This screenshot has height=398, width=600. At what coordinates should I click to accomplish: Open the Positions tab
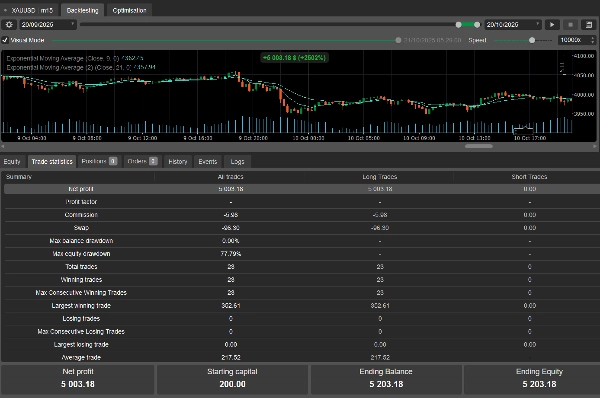[x=99, y=161]
